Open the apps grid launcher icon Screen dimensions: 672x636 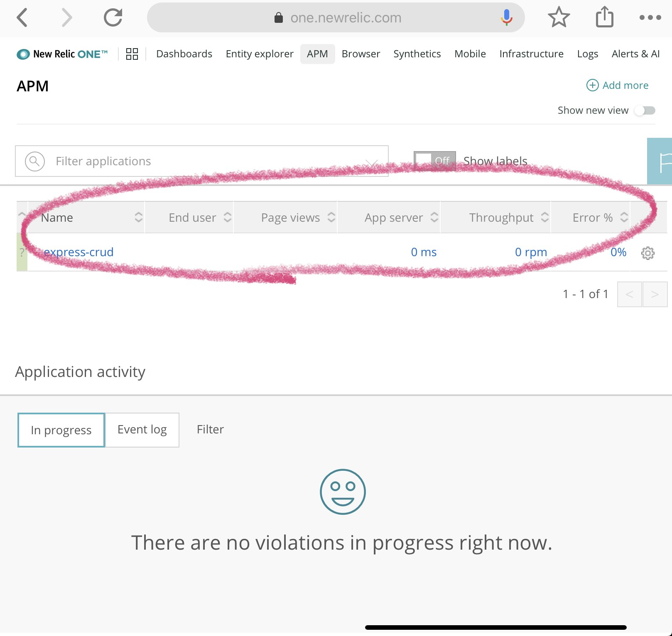click(132, 54)
